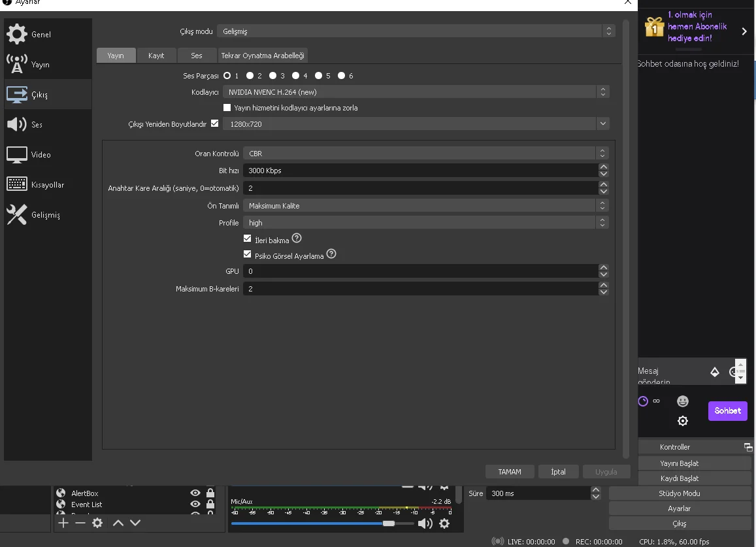756x547 pixels.
Task: Move source up with arrow icon
Action: [118, 523]
